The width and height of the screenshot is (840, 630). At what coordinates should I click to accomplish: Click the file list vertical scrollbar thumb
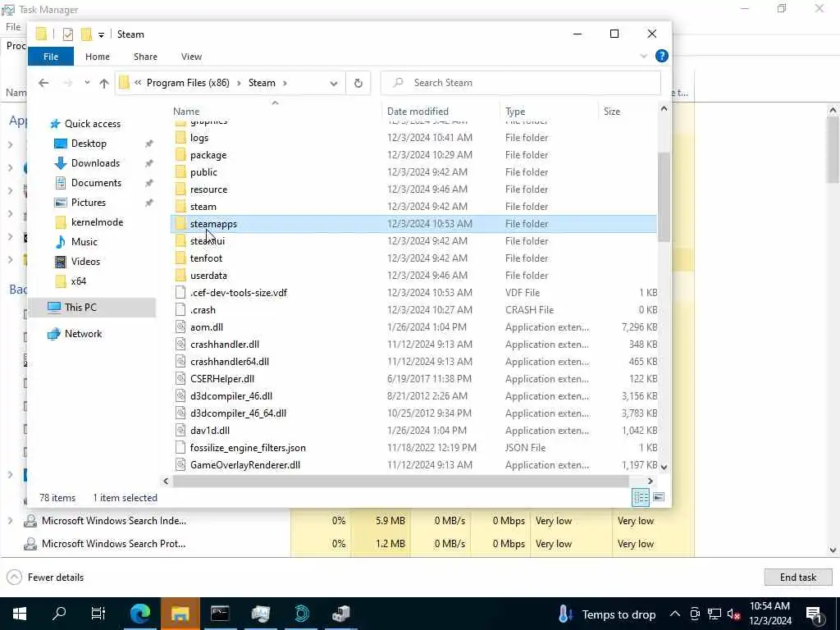[664, 197]
